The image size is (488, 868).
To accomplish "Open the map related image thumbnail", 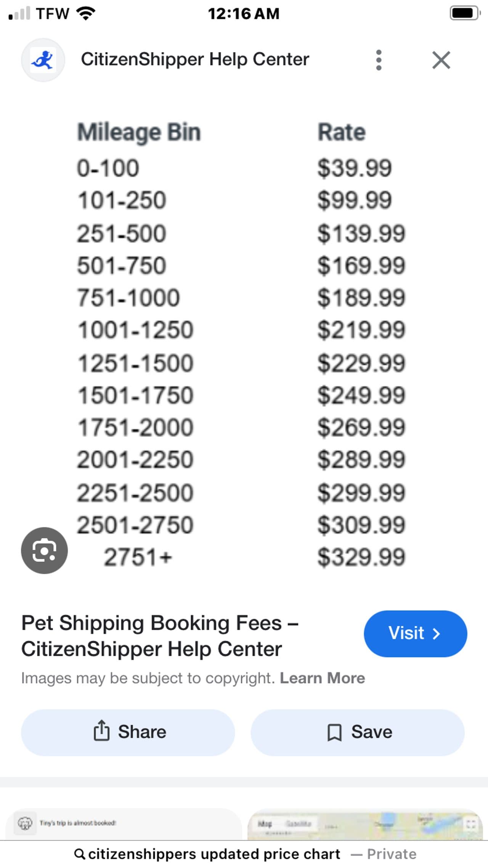I will click(365, 823).
